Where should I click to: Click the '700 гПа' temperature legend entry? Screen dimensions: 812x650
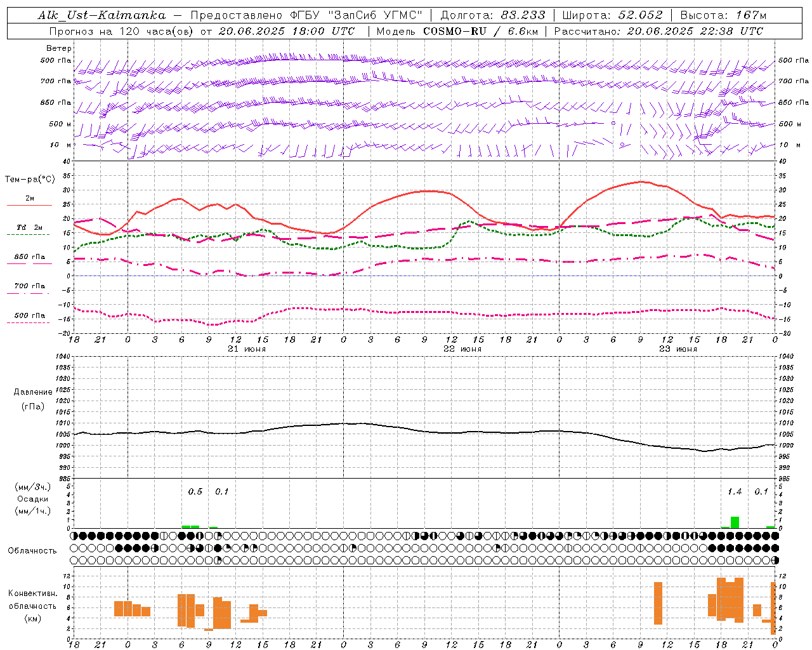30,286
